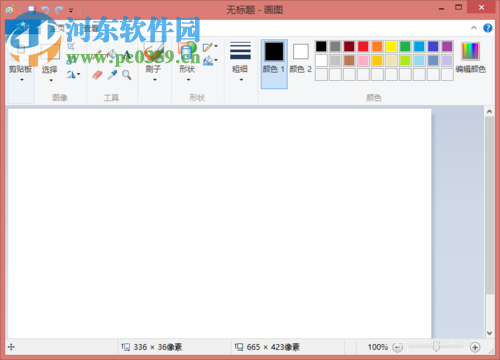Click the Paint application icon in the title bar

10,10
